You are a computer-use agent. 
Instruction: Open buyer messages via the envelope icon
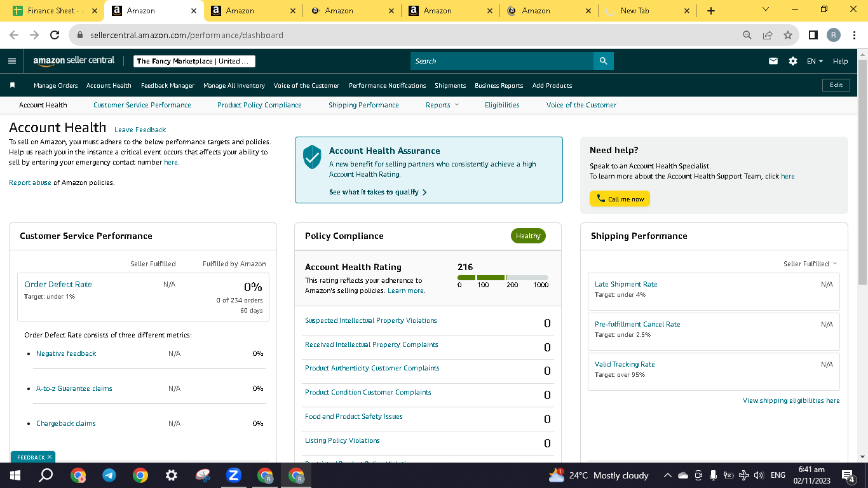pos(773,61)
